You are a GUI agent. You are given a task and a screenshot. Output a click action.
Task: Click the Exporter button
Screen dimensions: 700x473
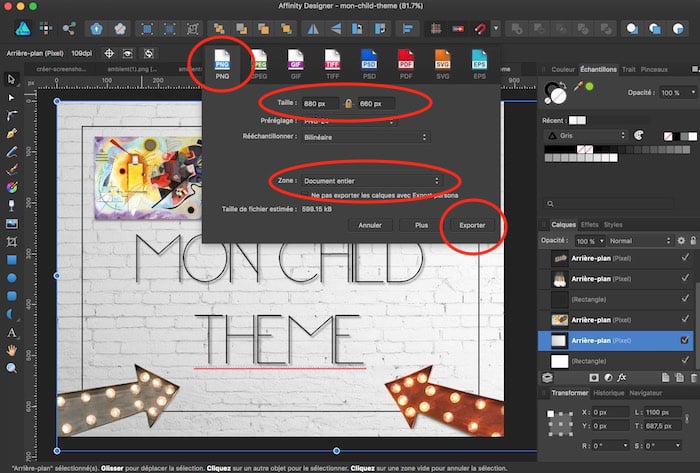tap(472, 225)
